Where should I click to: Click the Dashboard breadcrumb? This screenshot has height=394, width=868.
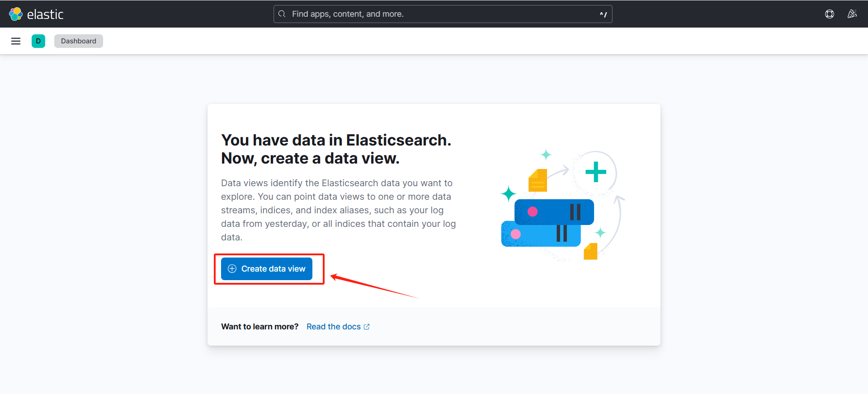click(79, 41)
